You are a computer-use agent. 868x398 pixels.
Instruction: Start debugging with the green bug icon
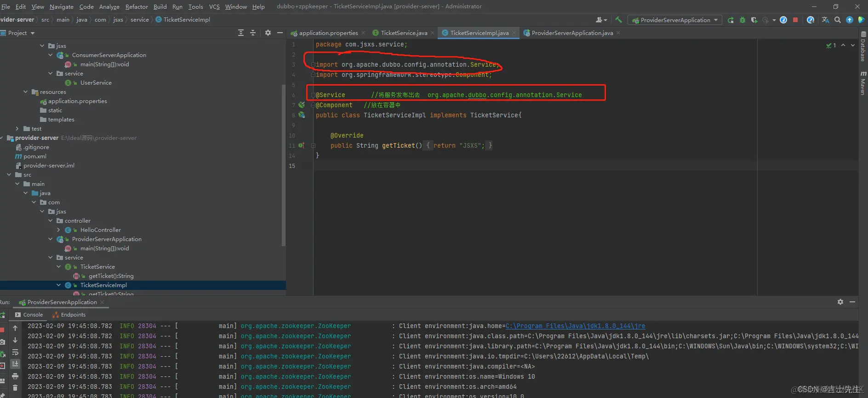tap(742, 20)
